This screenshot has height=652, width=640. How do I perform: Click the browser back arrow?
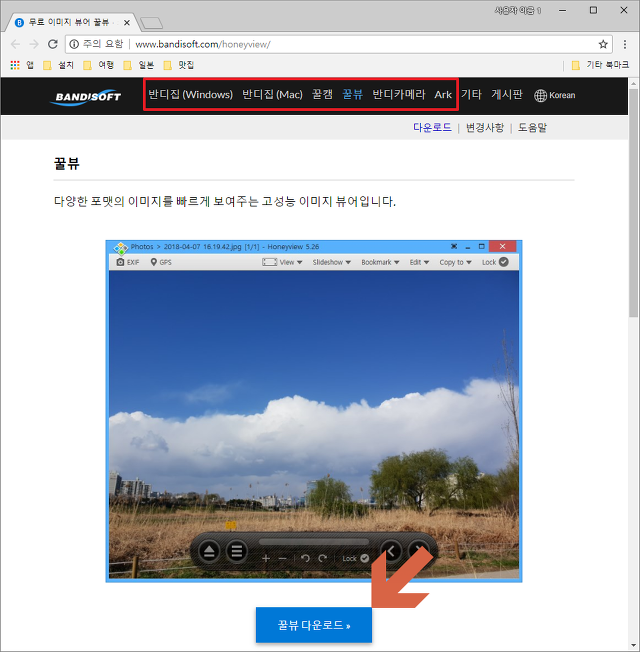[15, 44]
